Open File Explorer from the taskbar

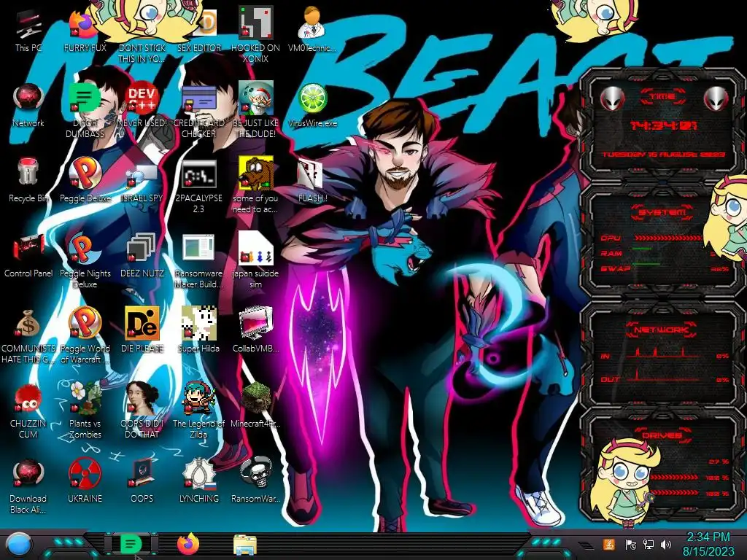(245, 545)
